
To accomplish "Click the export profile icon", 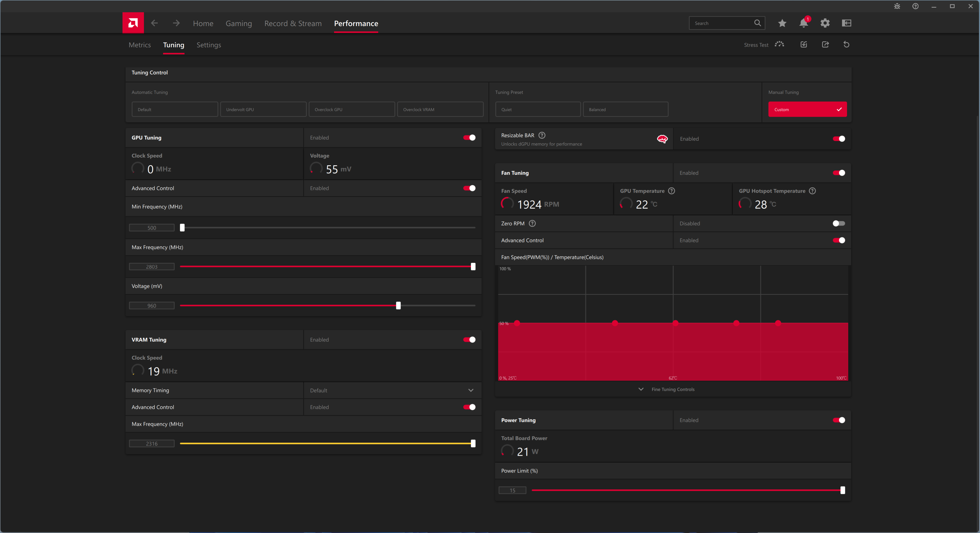I will tap(825, 44).
